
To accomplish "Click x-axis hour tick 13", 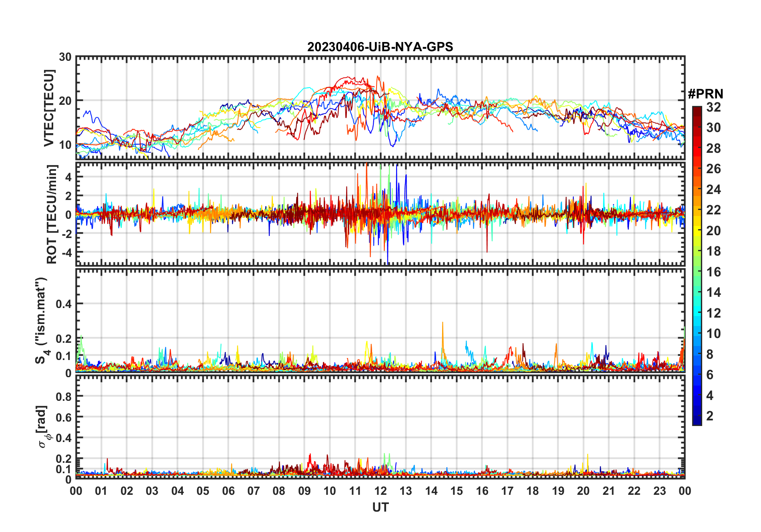I will click(406, 491).
